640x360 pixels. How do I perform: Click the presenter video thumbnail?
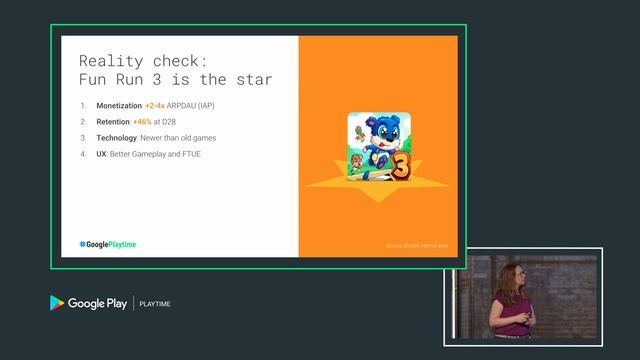(523, 297)
